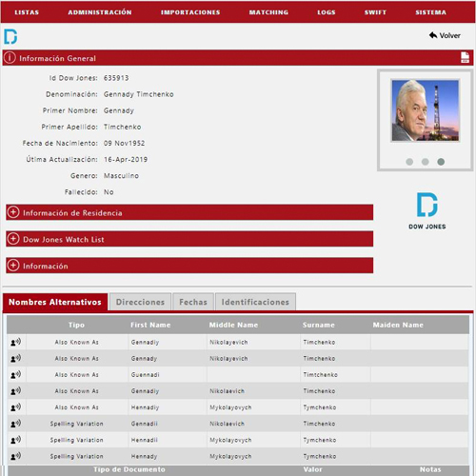476x476 pixels.
Task: Open the Identificaciones tab
Action: pyautogui.click(x=255, y=302)
